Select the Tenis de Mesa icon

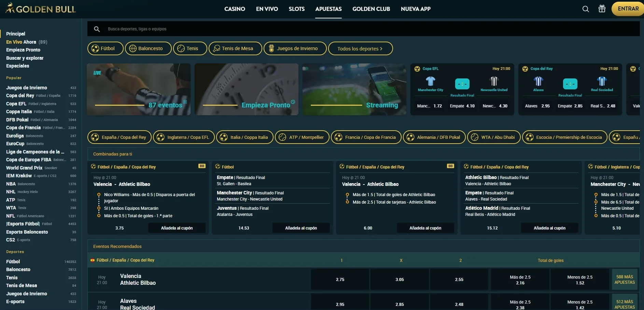tap(216, 48)
